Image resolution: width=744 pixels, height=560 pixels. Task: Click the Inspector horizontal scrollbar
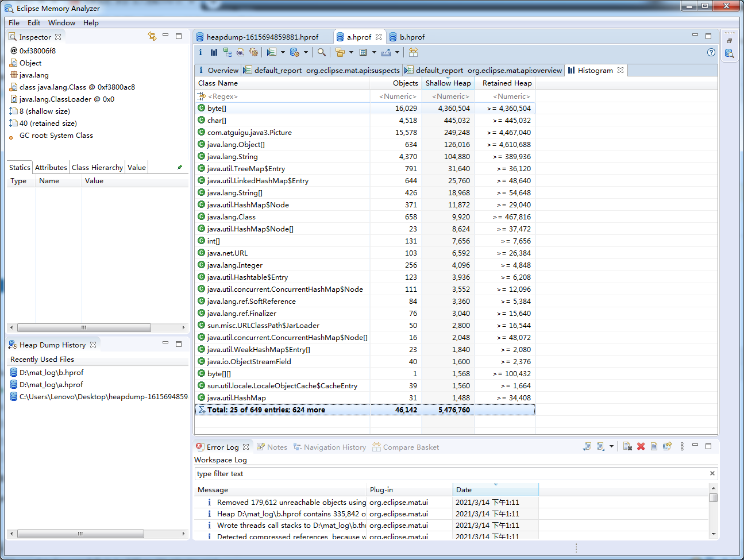click(x=84, y=327)
